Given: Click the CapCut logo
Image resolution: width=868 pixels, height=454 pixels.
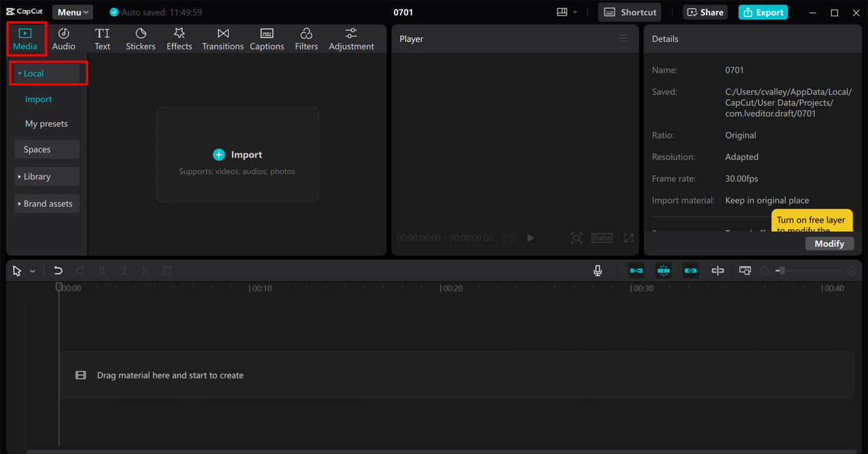Looking at the screenshot, I should coord(25,12).
